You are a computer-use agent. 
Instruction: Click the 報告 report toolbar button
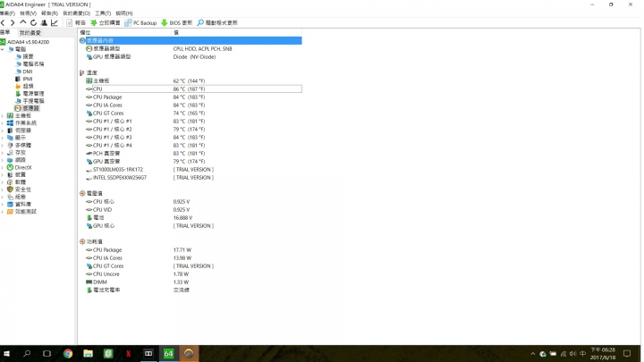point(76,22)
